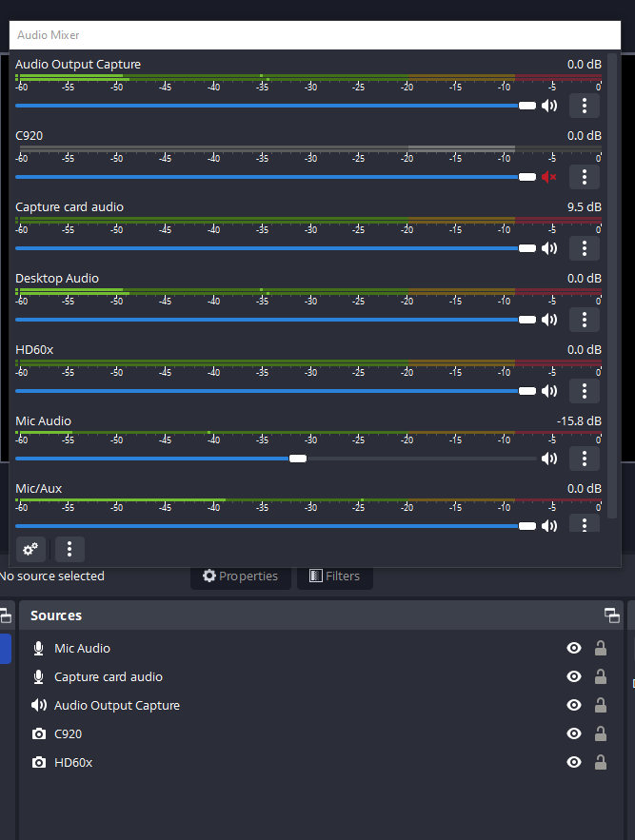Select Mic Audio in Sources list
This screenshot has height=840, width=635.
[321, 648]
